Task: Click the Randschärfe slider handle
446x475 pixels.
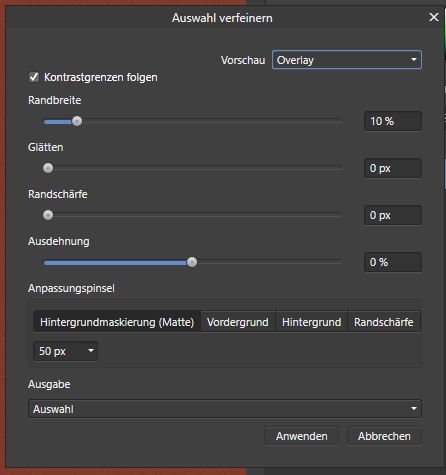Action: point(48,215)
